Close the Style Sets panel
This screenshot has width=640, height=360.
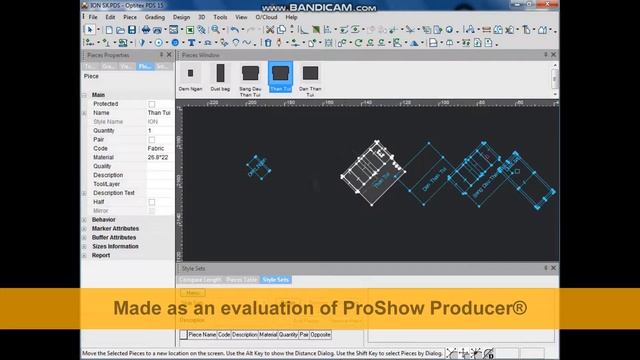point(553,268)
